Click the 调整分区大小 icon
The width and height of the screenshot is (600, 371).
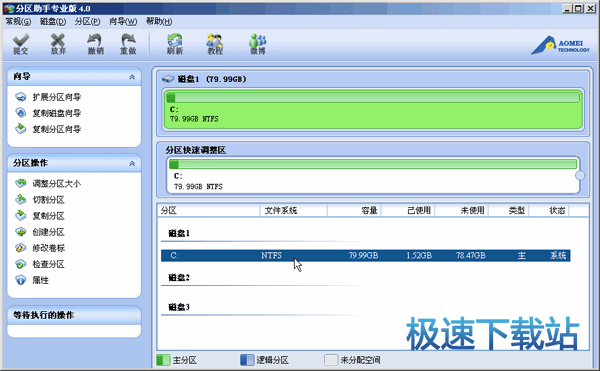coord(21,184)
